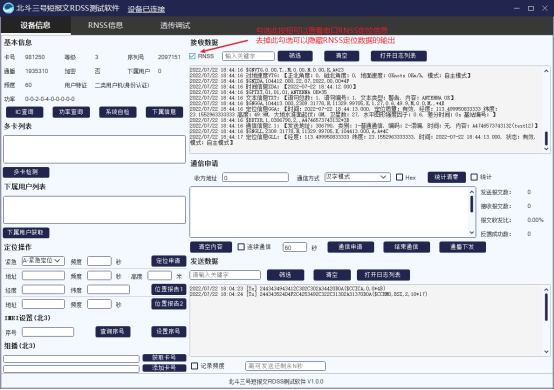554x390 pixels.
Task: Uncheck the RNSS checkbox
Action: pyautogui.click(x=193, y=56)
